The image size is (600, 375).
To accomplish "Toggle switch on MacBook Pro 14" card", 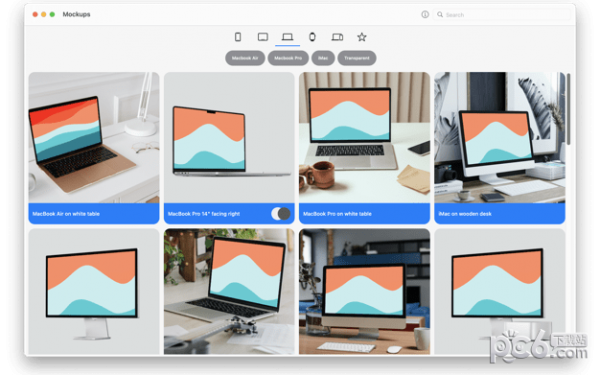I will (280, 214).
